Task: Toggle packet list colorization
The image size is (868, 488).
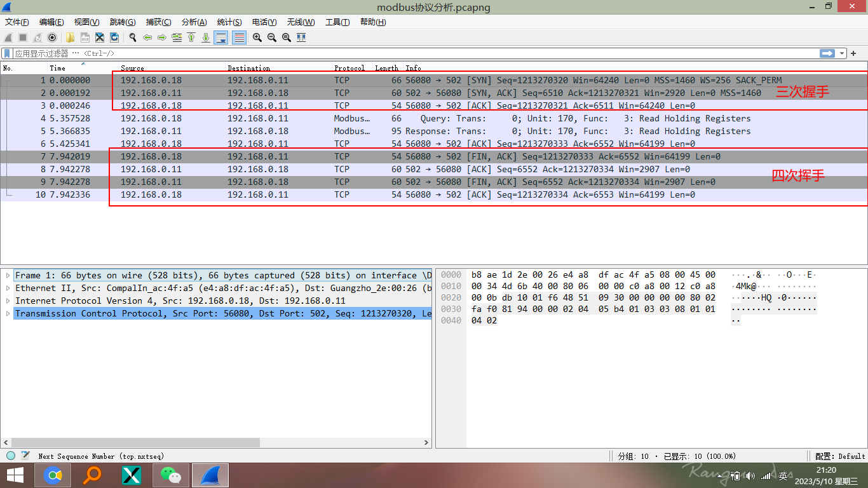Action: click(239, 37)
